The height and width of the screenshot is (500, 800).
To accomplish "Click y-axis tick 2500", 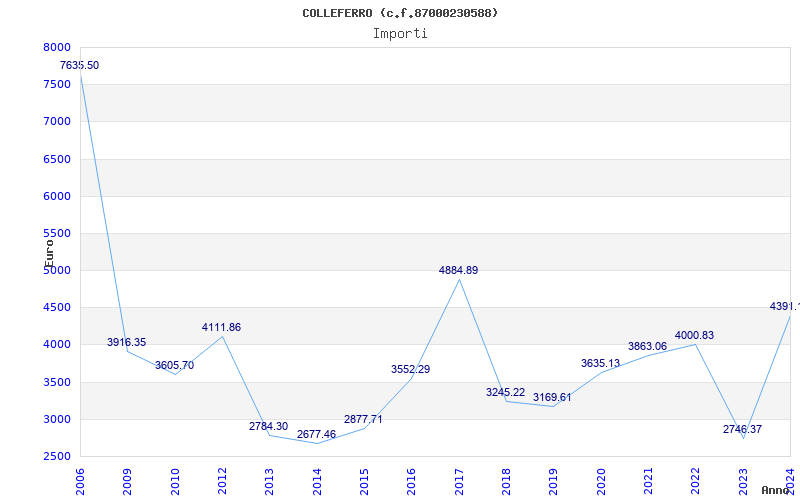I will tap(57, 457).
